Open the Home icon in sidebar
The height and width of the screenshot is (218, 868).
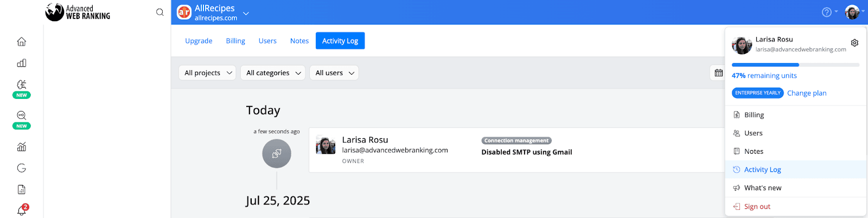point(22,41)
